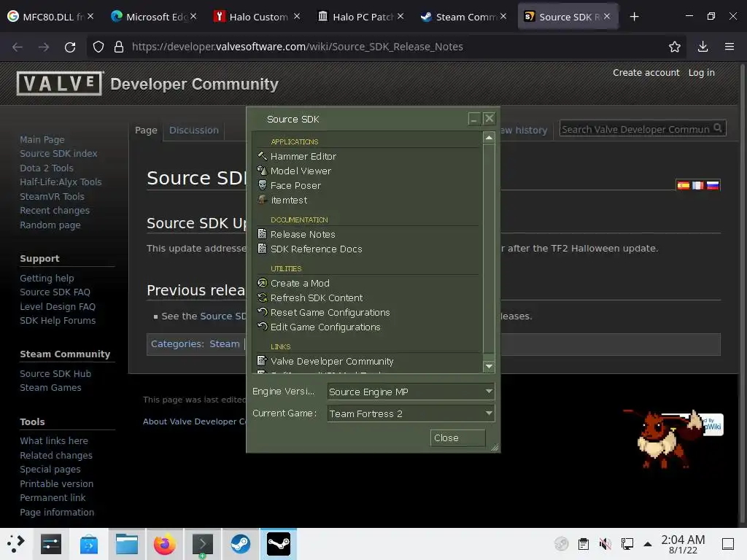Open the Dolphin file manager taskbar icon

[127, 544]
